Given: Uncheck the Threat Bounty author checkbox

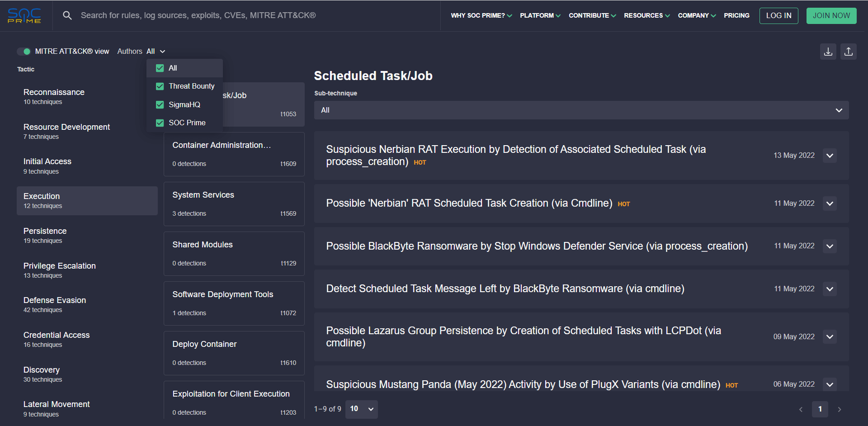Looking at the screenshot, I should tap(160, 86).
